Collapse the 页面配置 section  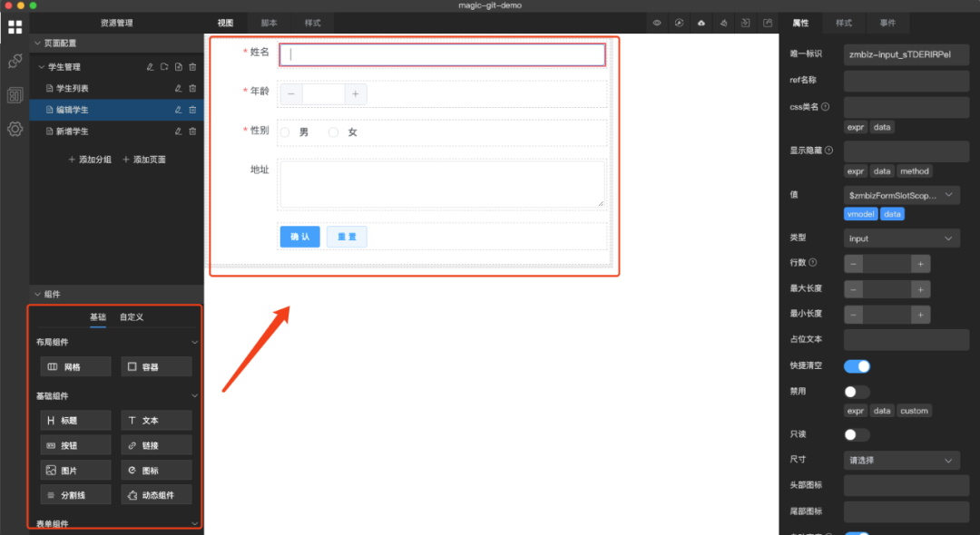[x=38, y=44]
